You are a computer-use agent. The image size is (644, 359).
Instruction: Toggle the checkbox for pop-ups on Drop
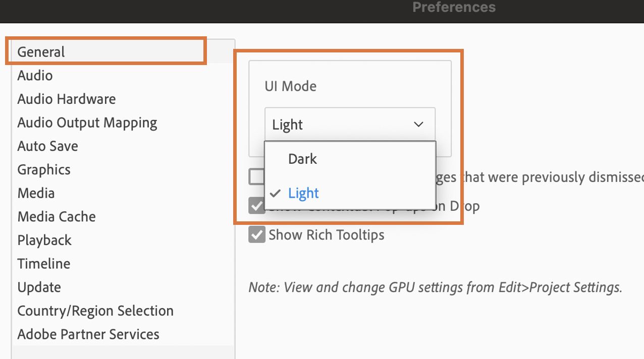click(257, 206)
